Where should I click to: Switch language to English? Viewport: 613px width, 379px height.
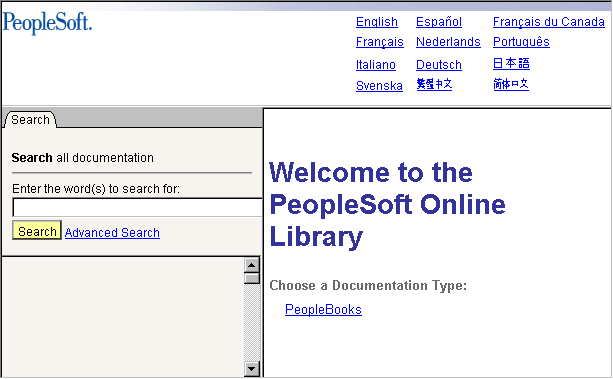coord(376,22)
